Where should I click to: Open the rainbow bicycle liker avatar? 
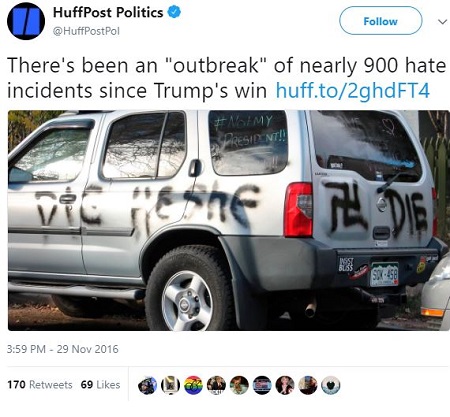coord(193,385)
